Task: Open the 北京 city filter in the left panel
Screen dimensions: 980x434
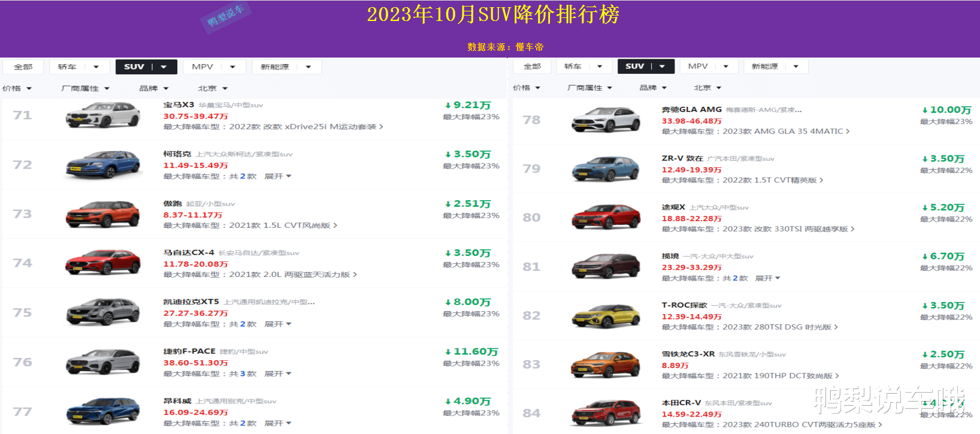Action: click(x=213, y=88)
